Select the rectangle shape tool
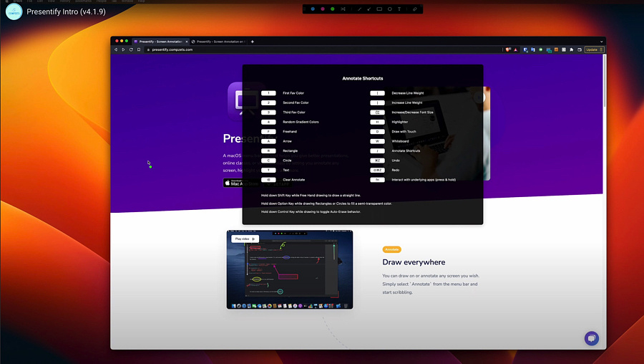 379,9
